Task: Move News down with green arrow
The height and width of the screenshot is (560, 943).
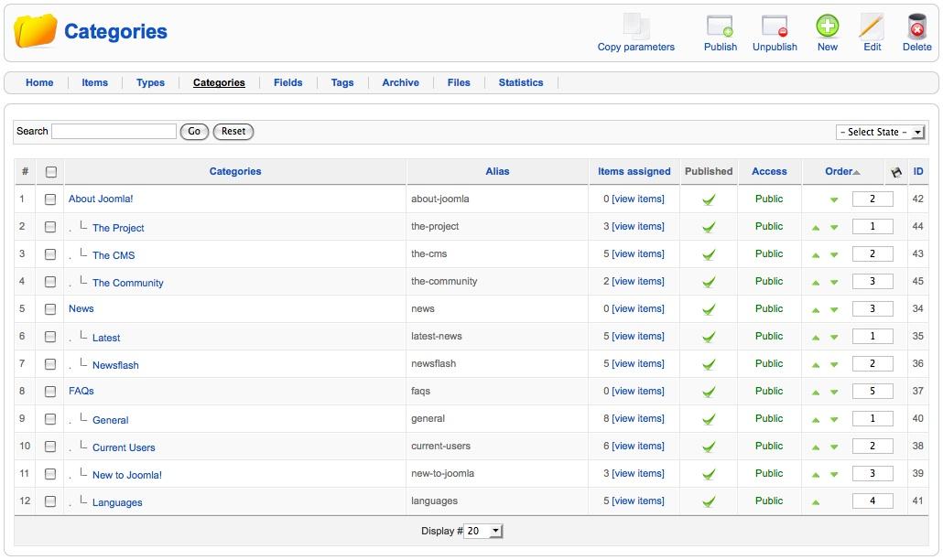Action: [834, 310]
